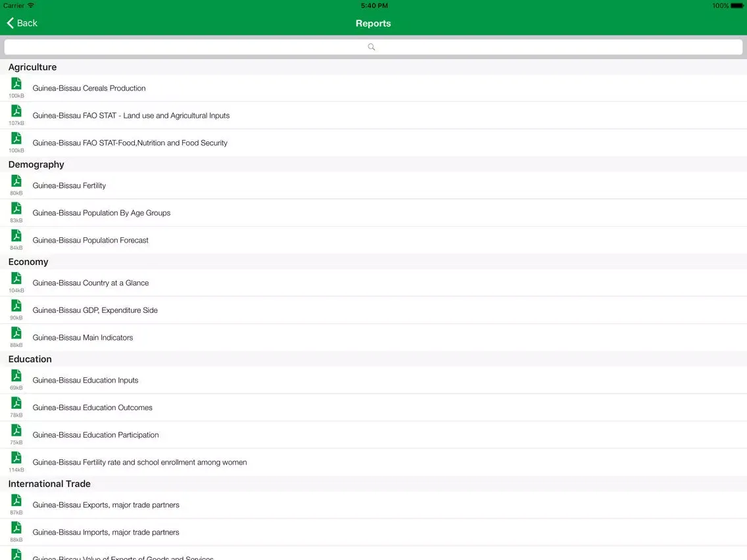
Task: Click the back chevron arrow icon
Action: coord(10,23)
